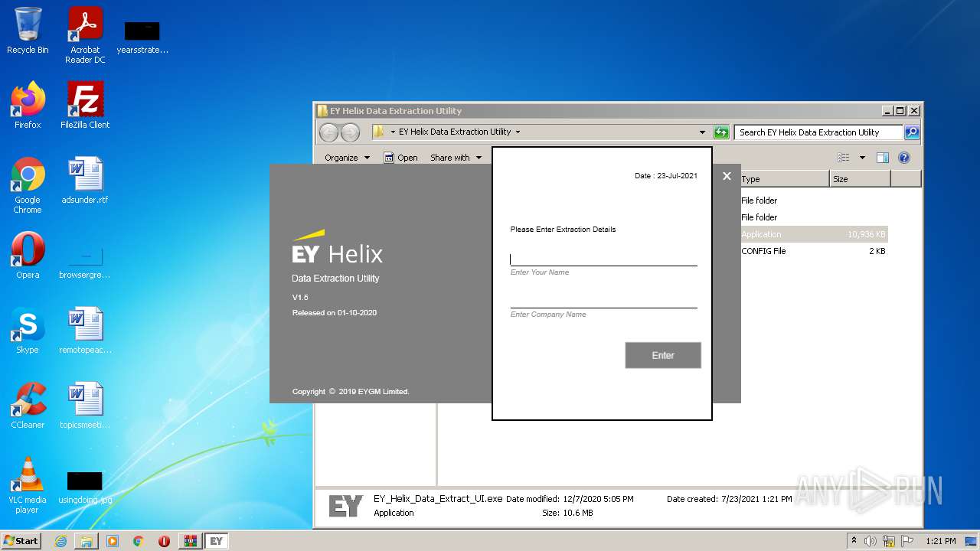Viewport: 980px width, 551px height.
Task: Switch to the EY taskbar button
Action: click(217, 541)
